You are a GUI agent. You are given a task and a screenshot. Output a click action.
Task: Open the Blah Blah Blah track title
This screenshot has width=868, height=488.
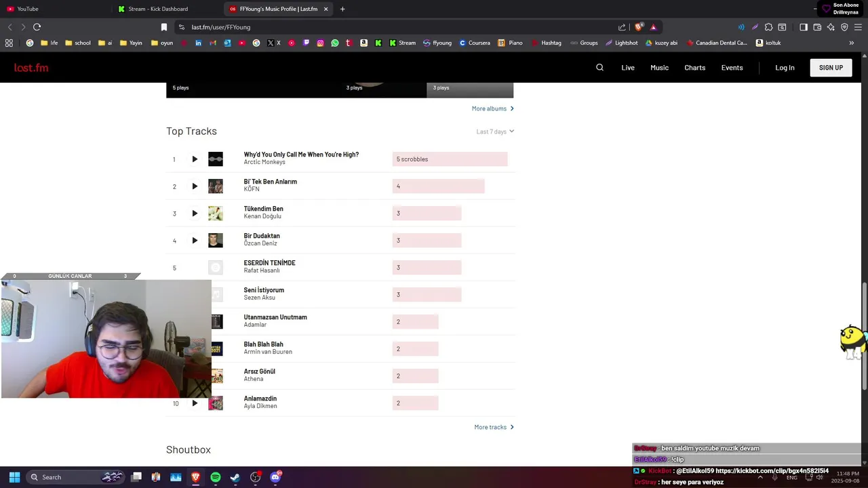click(x=263, y=344)
